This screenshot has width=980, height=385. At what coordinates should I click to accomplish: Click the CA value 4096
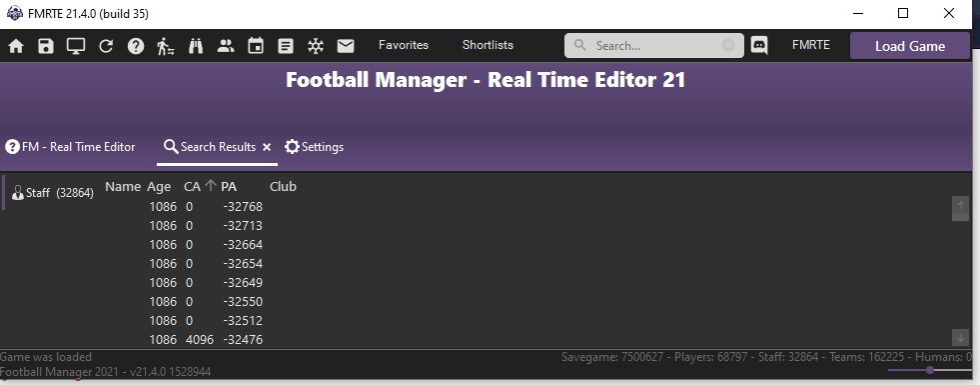pos(200,340)
